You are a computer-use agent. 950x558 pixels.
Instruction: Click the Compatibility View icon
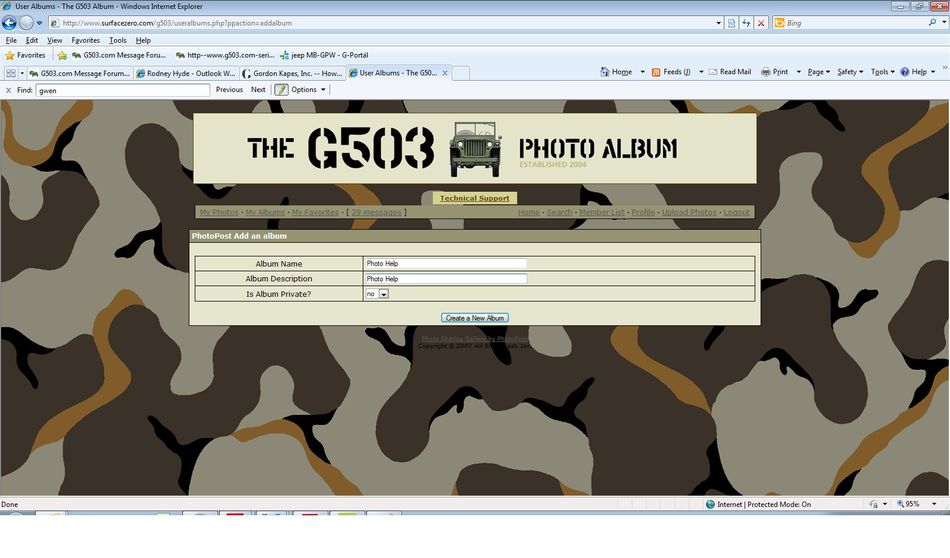coord(731,23)
